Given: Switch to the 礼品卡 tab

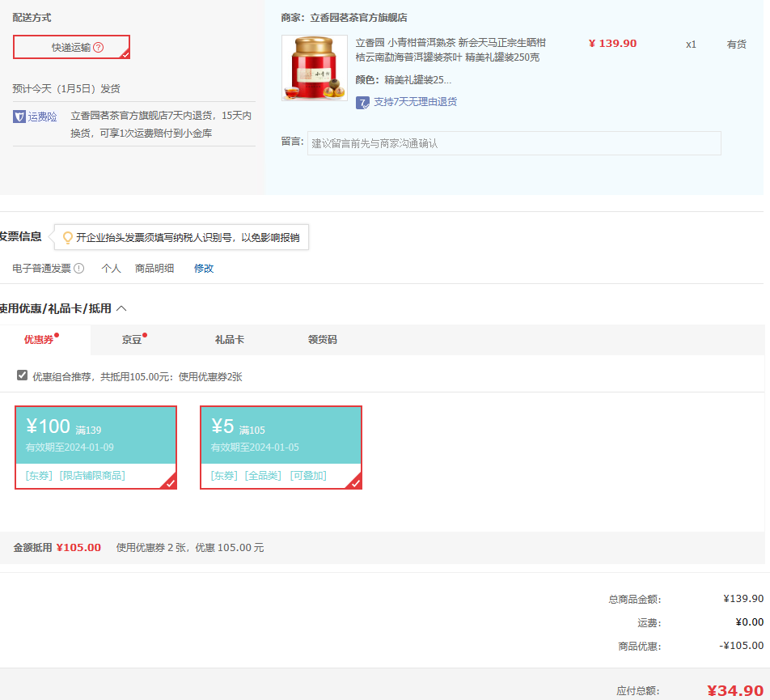Looking at the screenshot, I should tap(230, 339).
